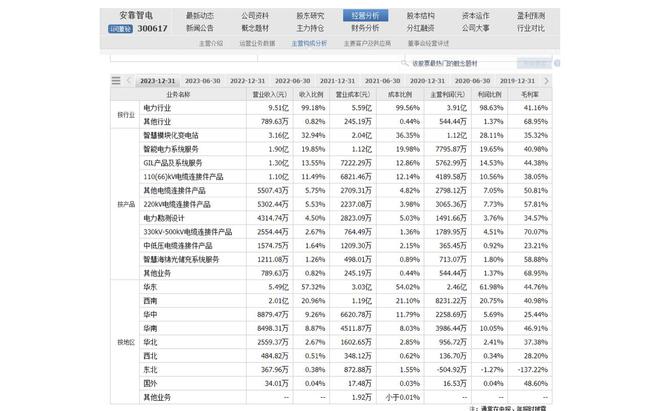Viewport: 660px width, 411px height.
Task: Click the 中低压电缆连接件产品 row name
Action: click(178, 246)
